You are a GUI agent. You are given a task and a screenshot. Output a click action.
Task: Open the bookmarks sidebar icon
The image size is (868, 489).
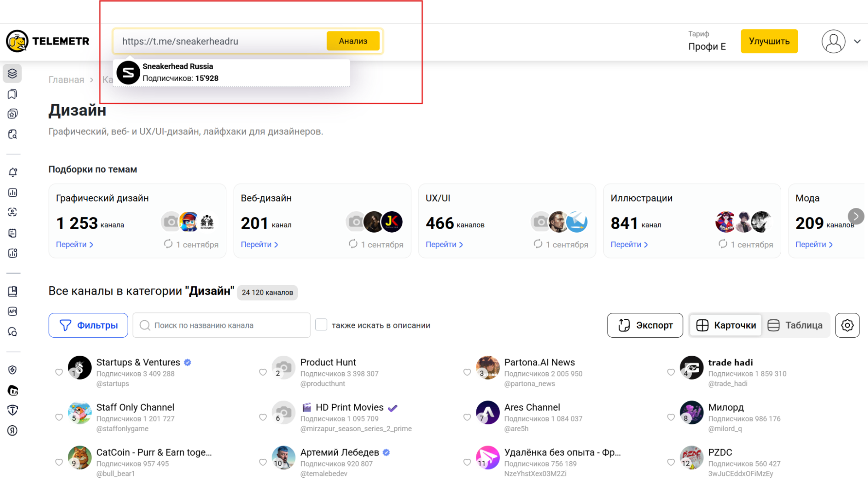pyautogui.click(x=13, y=94)
